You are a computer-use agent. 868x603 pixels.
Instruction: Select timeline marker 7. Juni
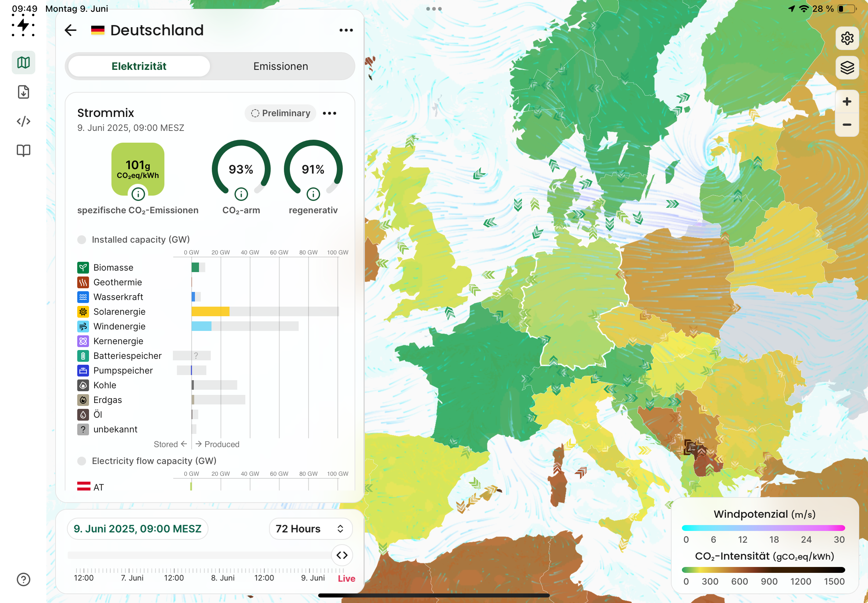point(132,578)
